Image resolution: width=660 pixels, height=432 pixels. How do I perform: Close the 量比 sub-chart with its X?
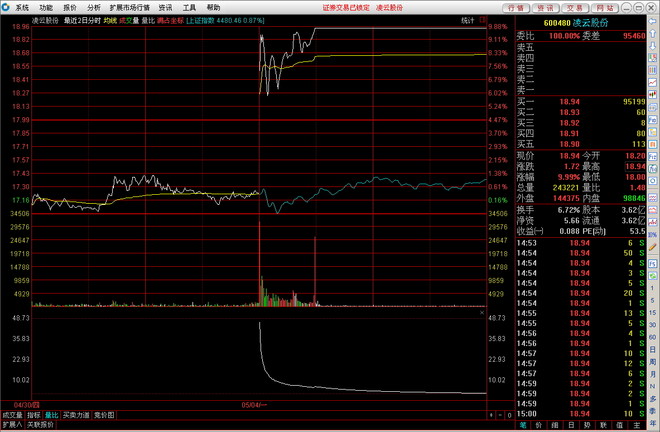click(x=482, y=313)
